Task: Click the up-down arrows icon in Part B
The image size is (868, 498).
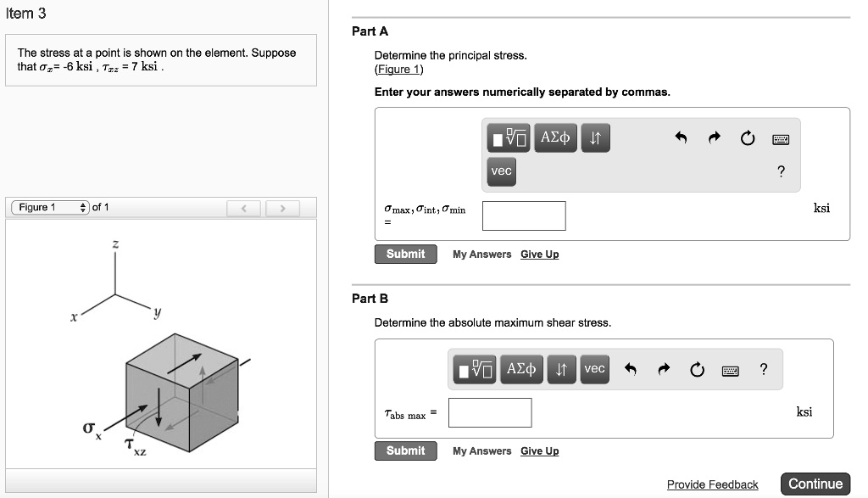Action: point(561,369)
